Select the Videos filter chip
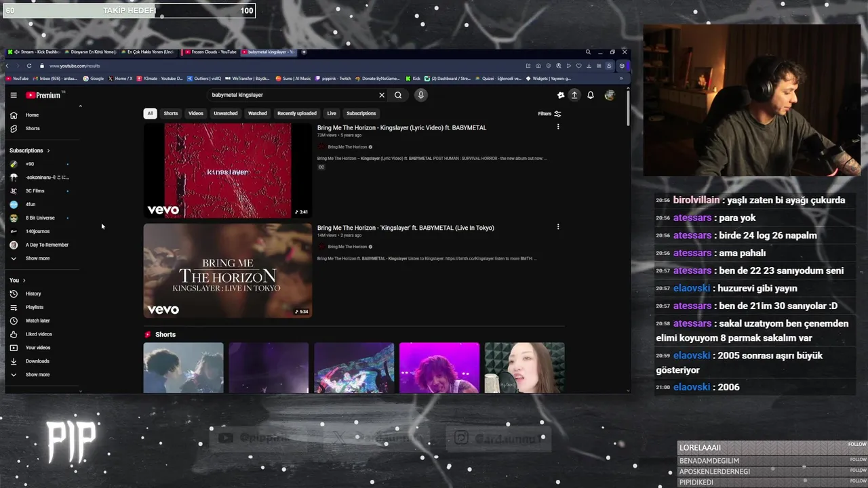Viewport: 868px width, 488px height. pos(196,113)
